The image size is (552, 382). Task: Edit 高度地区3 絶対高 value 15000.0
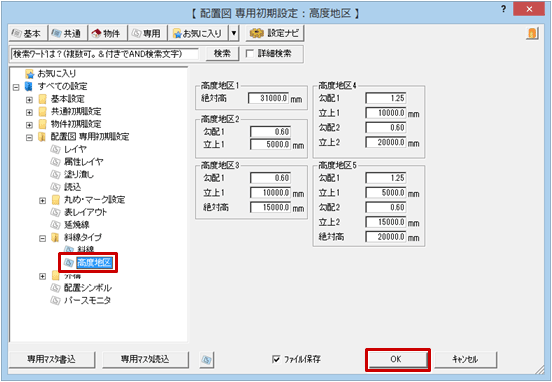(270, 207)
